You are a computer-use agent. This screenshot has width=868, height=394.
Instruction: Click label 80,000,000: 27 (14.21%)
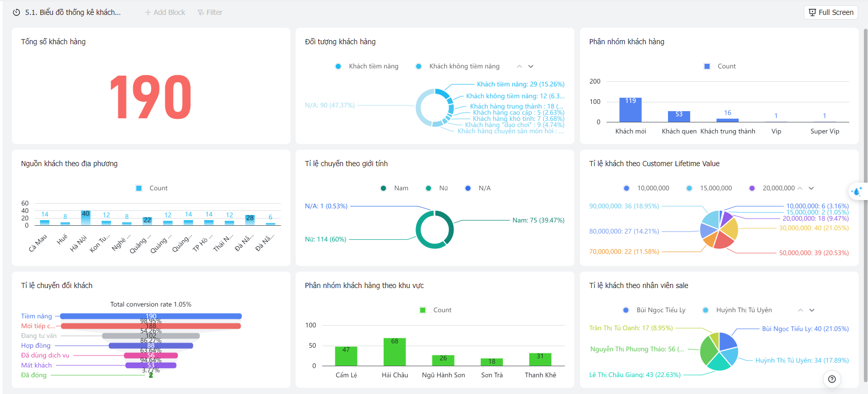pos(624,231)
